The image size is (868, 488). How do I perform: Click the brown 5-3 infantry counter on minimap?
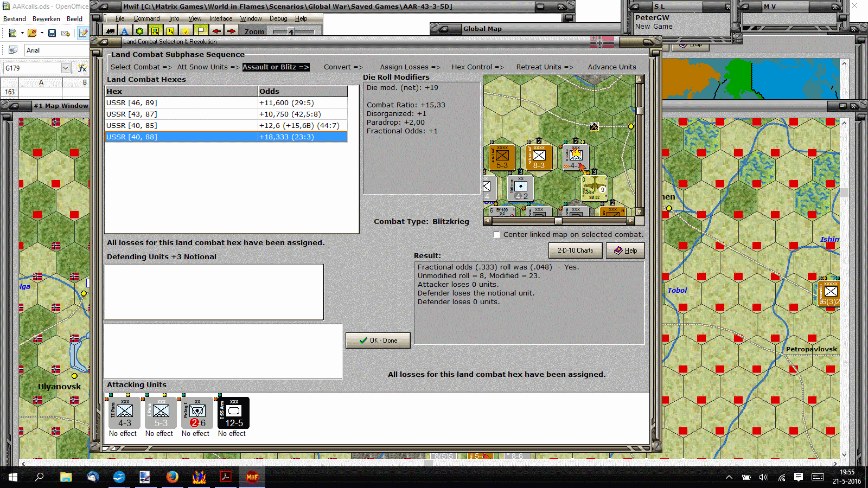click(502, 157)
